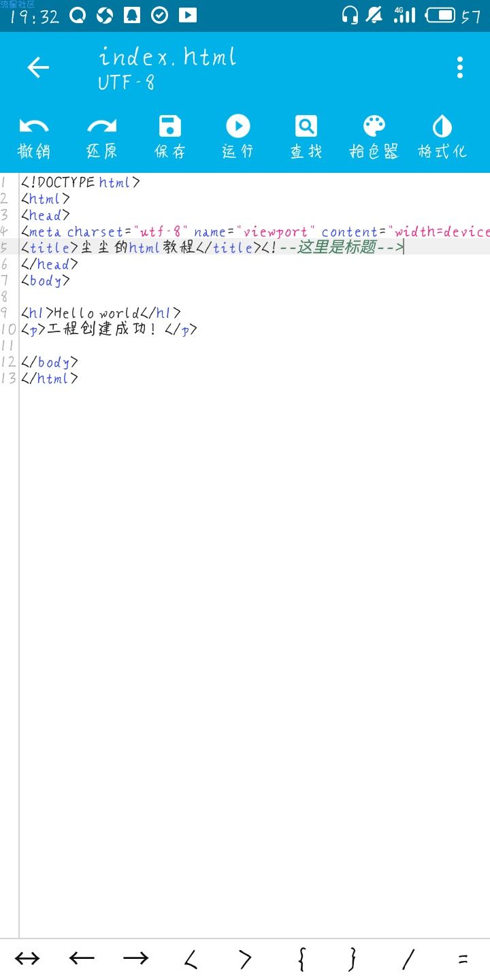Move cursor right with right-arrow key
Image resolution: width=490 pixels, height=980 pixels.
136,959
